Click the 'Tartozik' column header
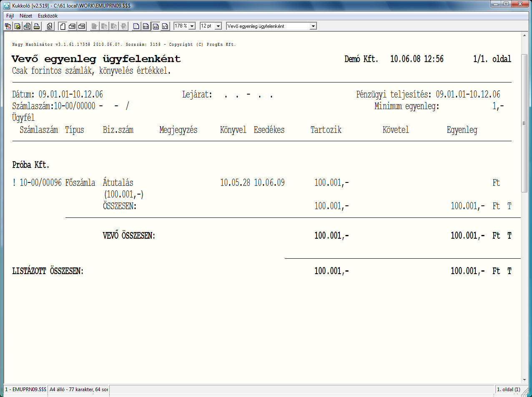532x397 pixels. click(x=326, y=130)
